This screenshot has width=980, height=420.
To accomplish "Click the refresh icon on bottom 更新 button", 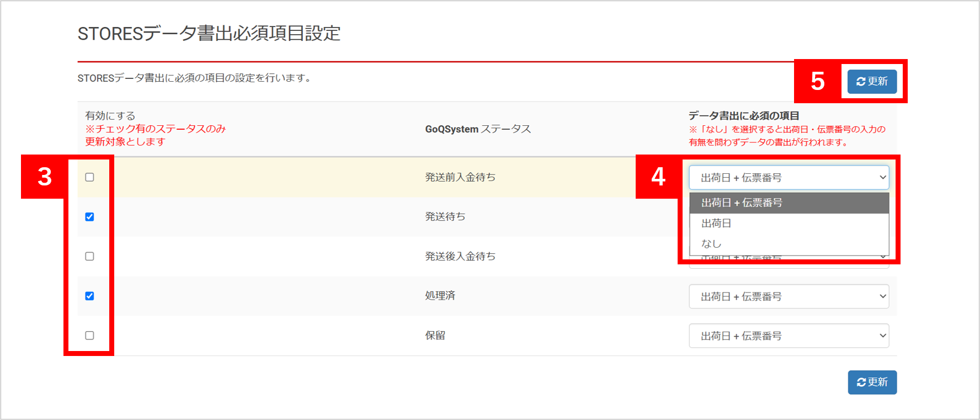I will pyautogui.click(x=861, y=382).
